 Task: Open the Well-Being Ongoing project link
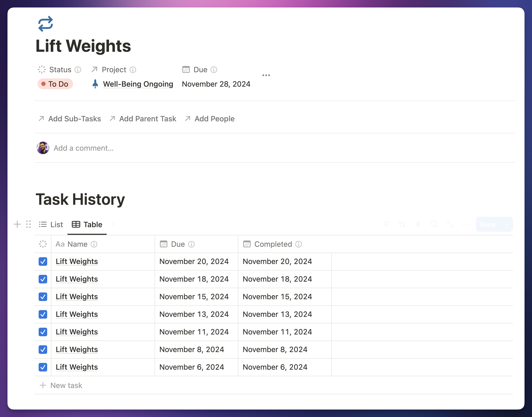(x=138, y=84)
